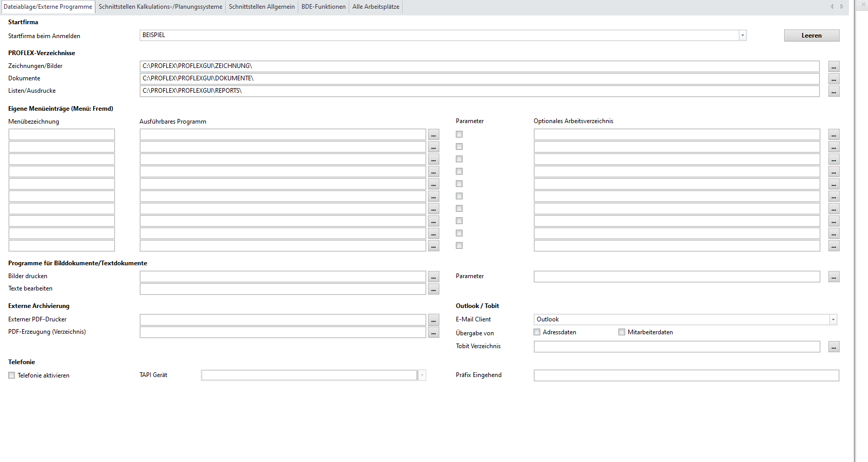Viewport: 868px width, 462px height.
Task: Switch to Alle Arbeitsplätze tab
Action: [x=376, y=7]
